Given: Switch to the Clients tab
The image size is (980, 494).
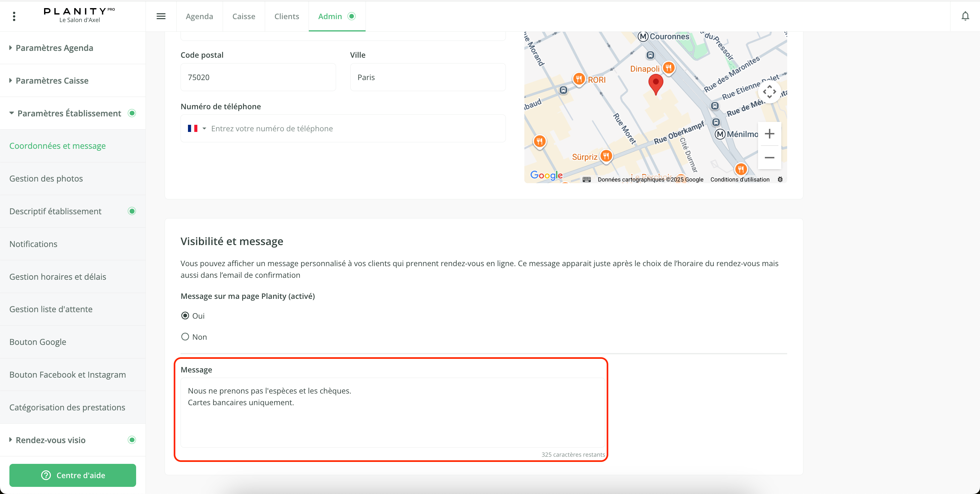Looking at the screenshot, I should coord(286,16).
